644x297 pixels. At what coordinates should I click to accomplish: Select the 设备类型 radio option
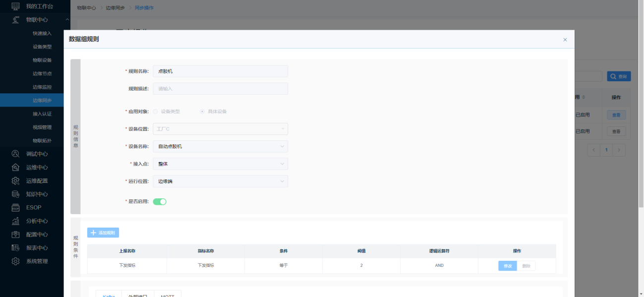(x=156, y=112)
